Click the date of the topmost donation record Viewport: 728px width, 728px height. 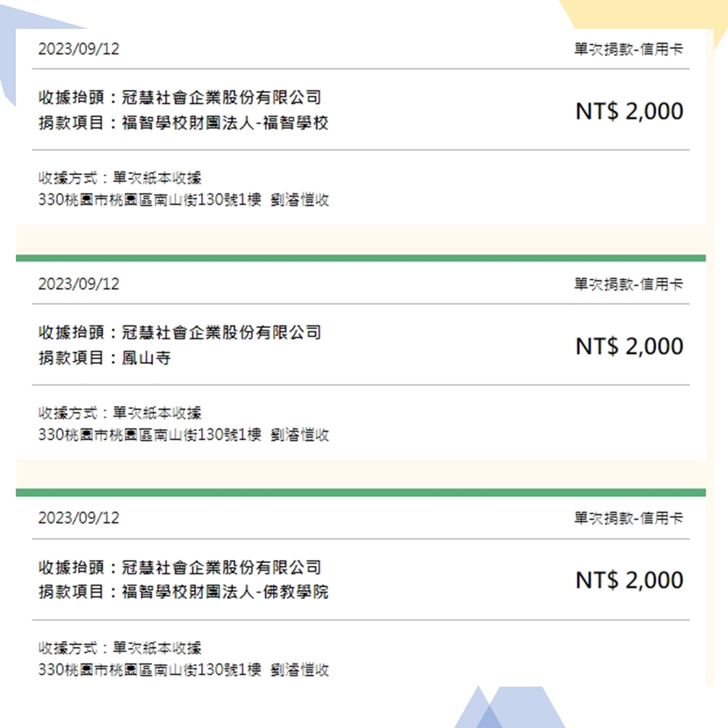pos(78,49)
